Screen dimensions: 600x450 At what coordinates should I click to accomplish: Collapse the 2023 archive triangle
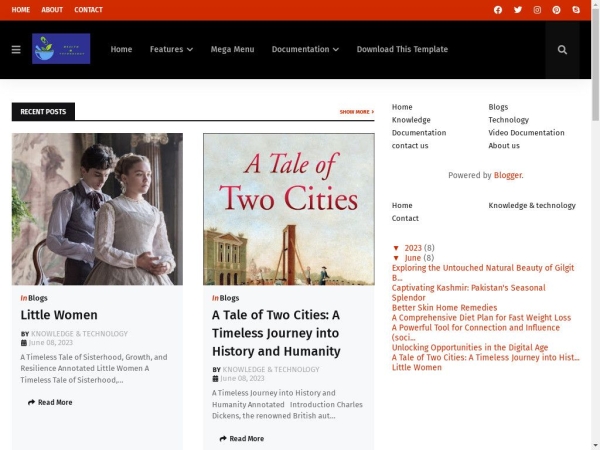click(x=396, y=248)
